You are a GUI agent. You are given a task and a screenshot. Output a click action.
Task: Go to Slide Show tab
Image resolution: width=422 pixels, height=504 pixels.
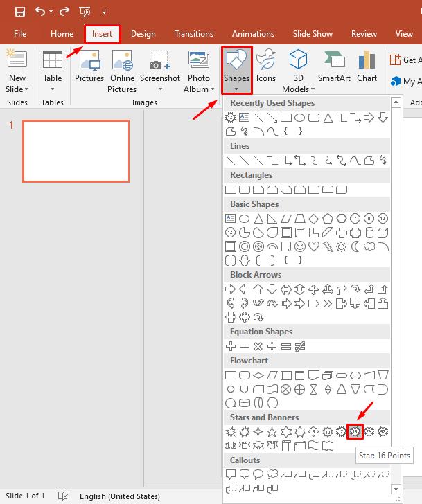tap(313, 34)
